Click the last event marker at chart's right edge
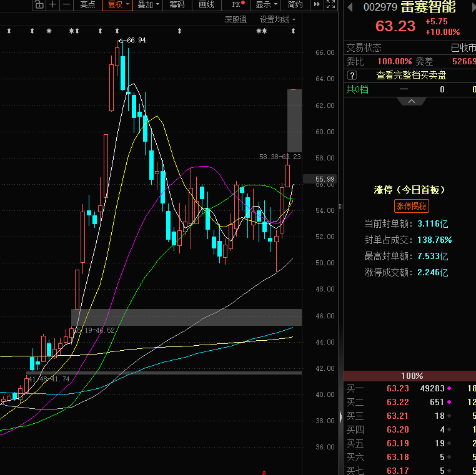 (293, 31)
